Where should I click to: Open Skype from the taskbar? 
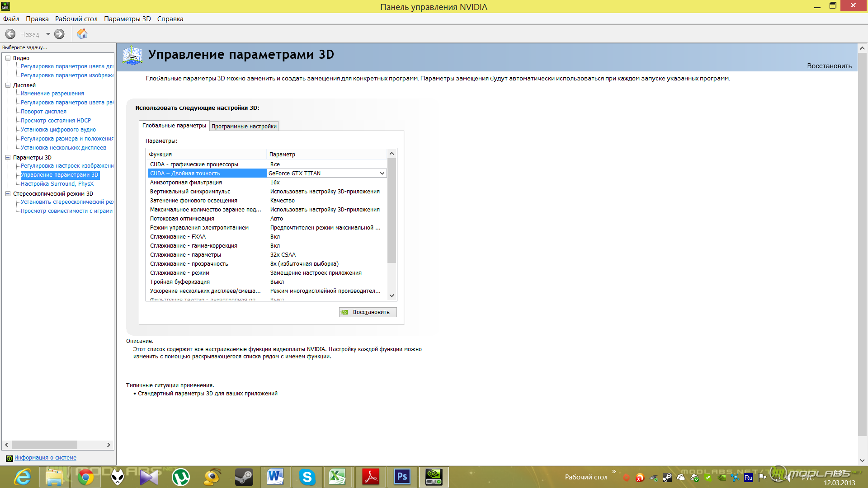tap(307, 477)
